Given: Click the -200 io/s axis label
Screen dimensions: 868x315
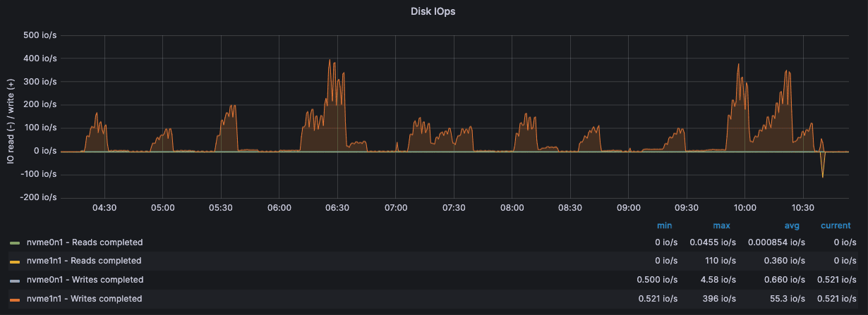Looking at the screenshot, I should coord(38,197).
